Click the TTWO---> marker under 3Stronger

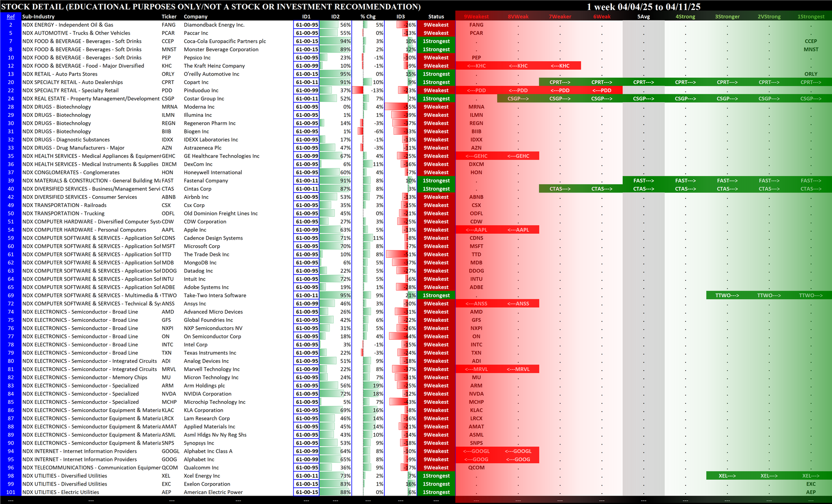point(727,295)
